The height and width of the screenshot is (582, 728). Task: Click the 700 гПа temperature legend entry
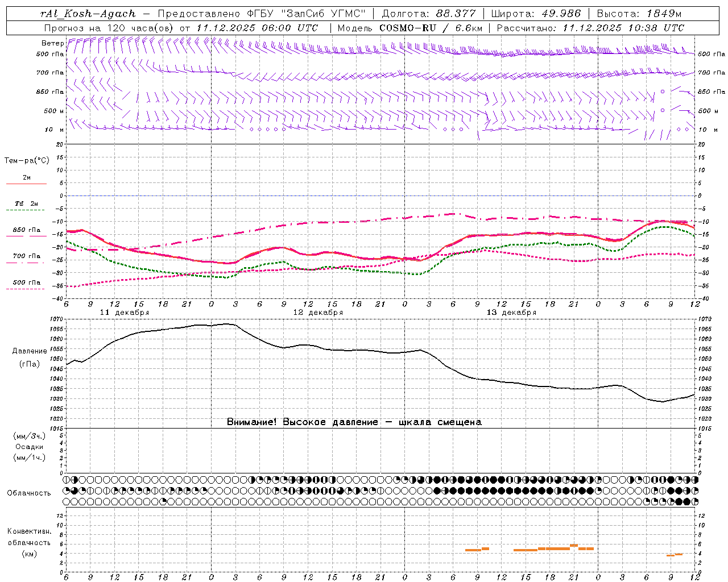(26, 259)
